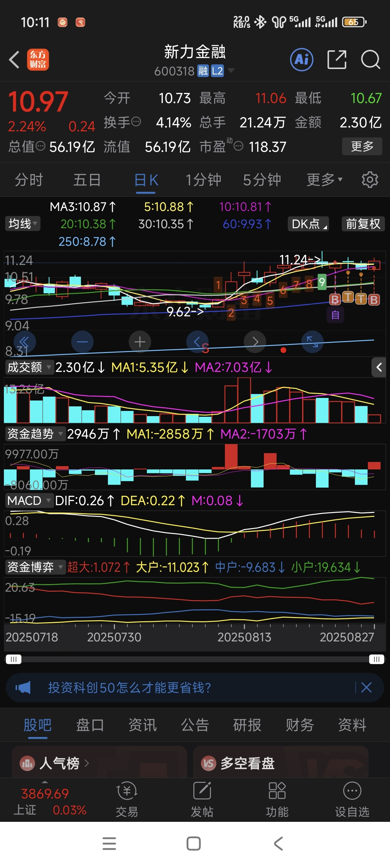The height and width of the screenshot is (868, 390).
Task: Tap the 自 marker on chart
Action: point(335,315)
